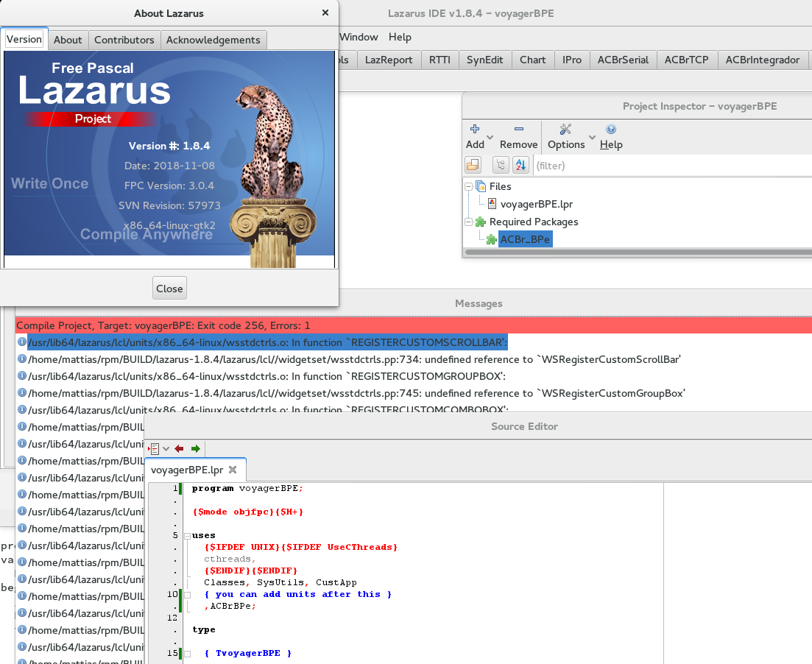Image resolution: width=812 pixels, height=664 pixels.
Task: Open the Add dropdown arrow
Action: (490, 137)
